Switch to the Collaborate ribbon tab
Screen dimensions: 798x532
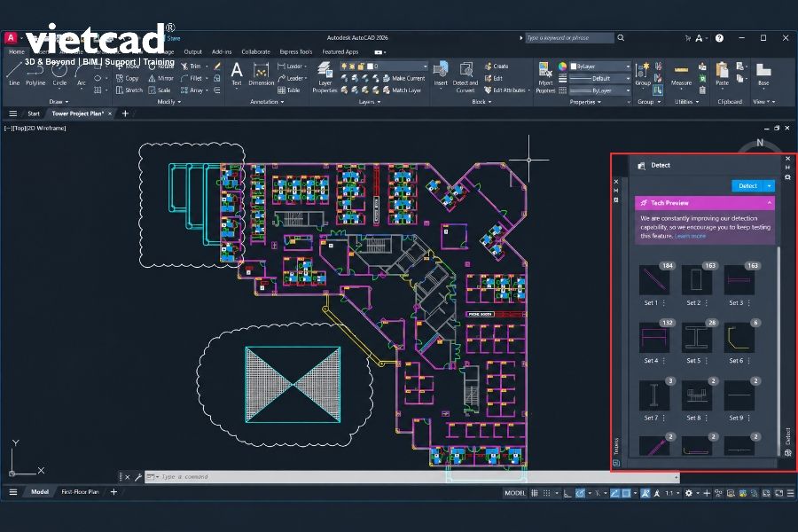(x=255, y=52)
